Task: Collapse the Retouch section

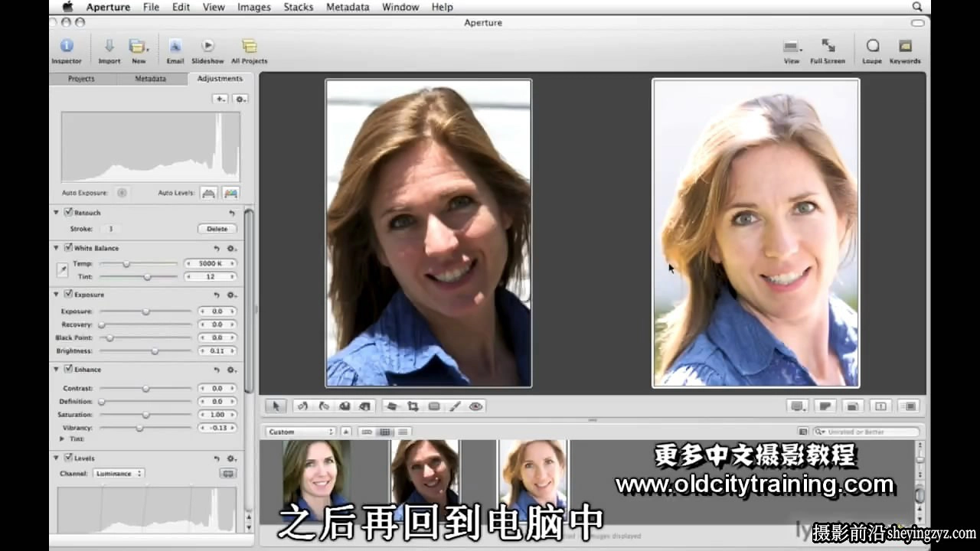Action: point(57,213)
